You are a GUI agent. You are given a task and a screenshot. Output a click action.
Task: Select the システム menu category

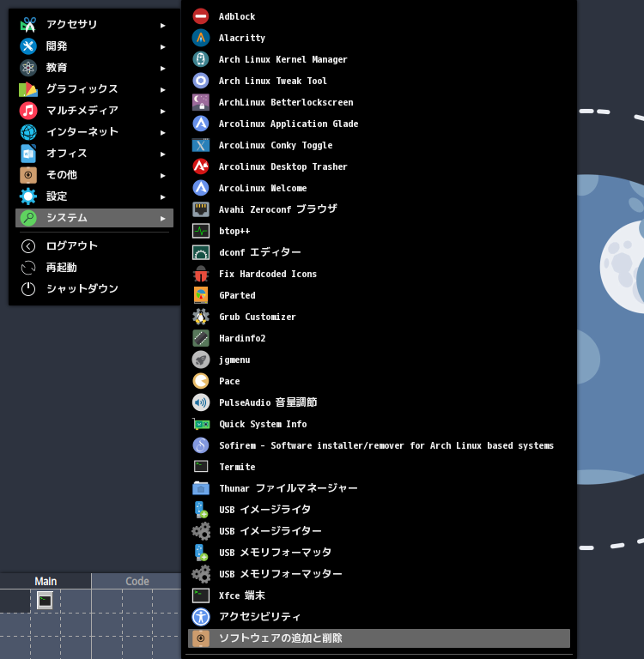tap(94, 218)
